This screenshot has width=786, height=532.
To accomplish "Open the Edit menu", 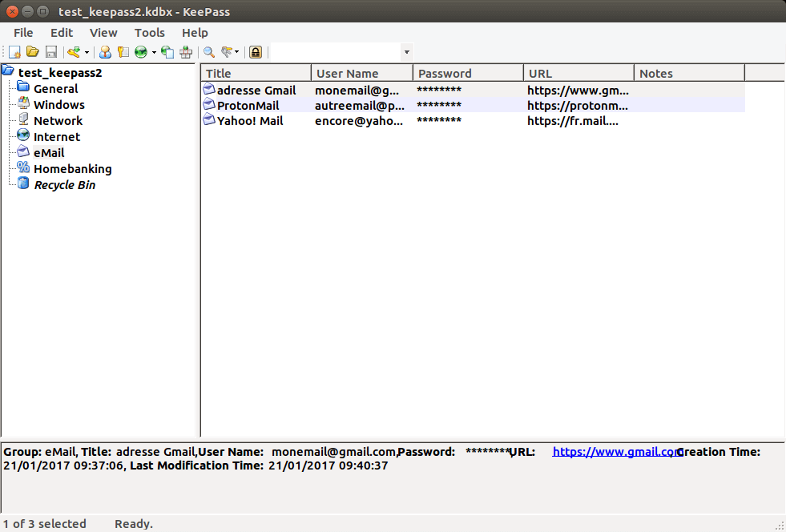I will click(x=62, y=33).
